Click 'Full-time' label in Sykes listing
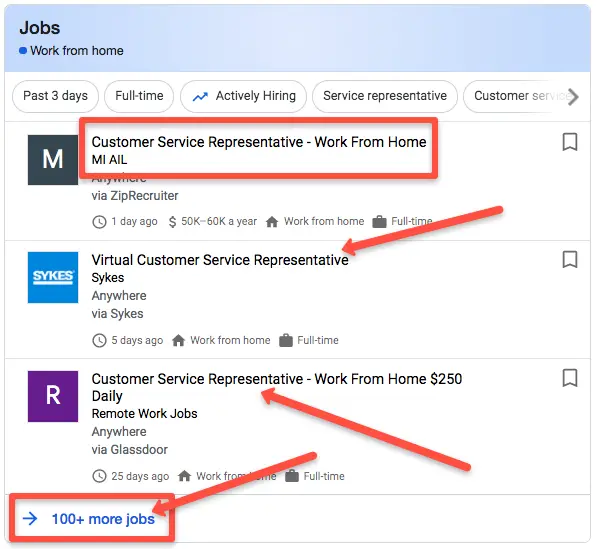The image size is (597, 549). (x=318, y=340)
